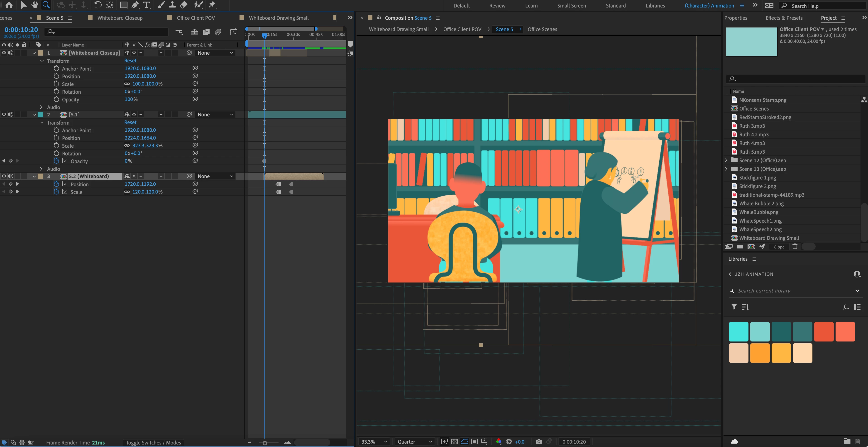Hide the Whiteboard Closeup layer

(x=4, y=53)
